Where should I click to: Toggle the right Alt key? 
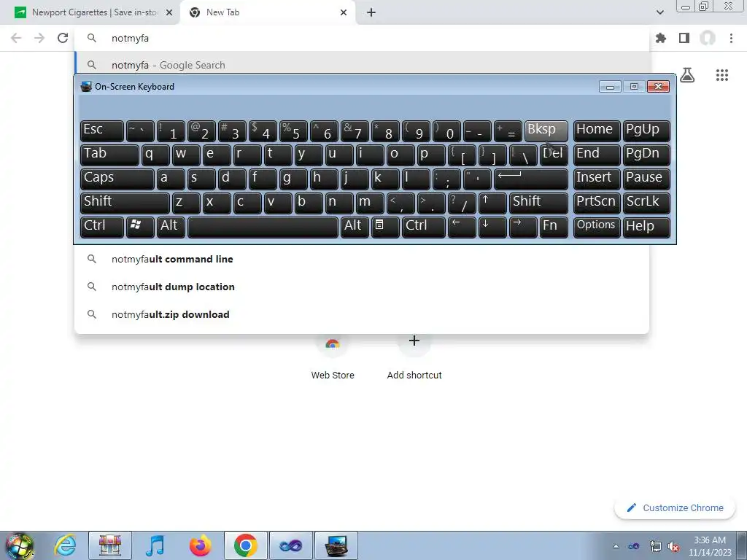point(355,227)
